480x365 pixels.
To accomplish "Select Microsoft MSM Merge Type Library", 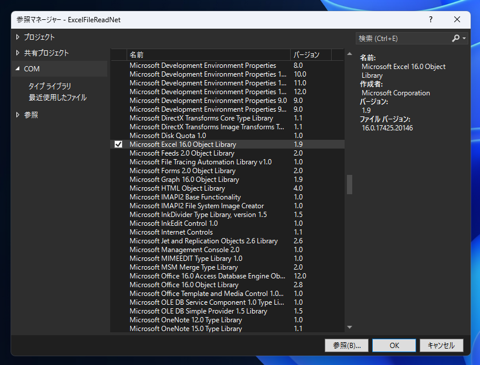I will (x=227, y=267).
